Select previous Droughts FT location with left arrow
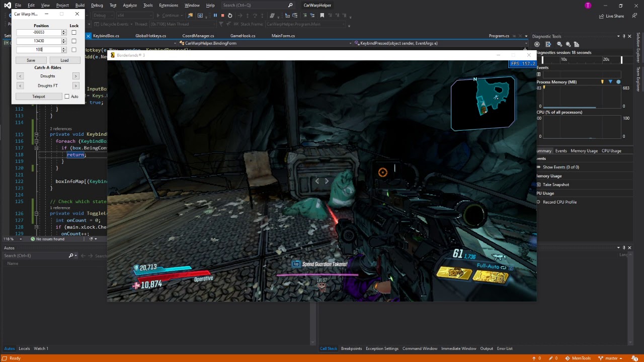This screenshot has height=362, width=644. click(x=20, y=85)
